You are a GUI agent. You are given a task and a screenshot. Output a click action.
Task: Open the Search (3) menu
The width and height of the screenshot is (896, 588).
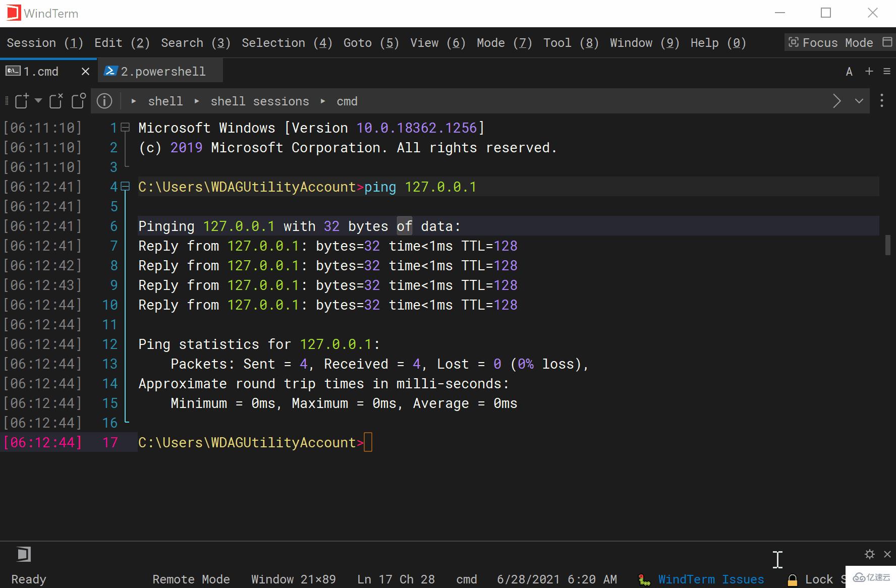196,43
